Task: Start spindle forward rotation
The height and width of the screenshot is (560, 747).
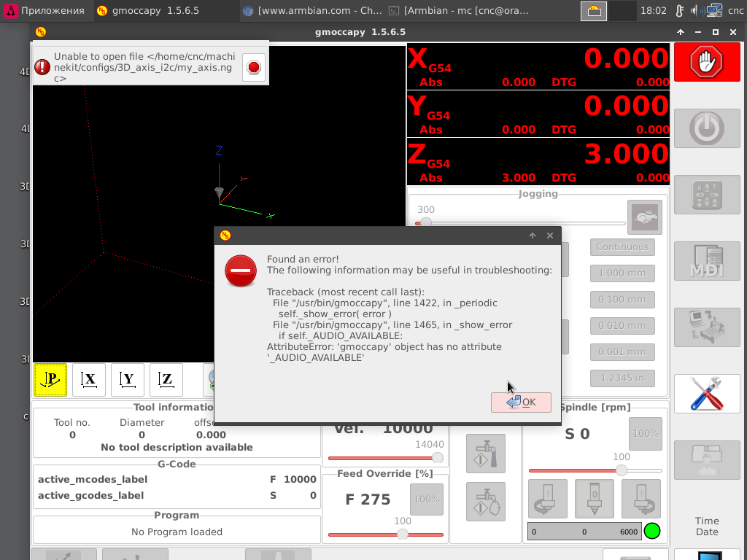Action: pos(641,499)
